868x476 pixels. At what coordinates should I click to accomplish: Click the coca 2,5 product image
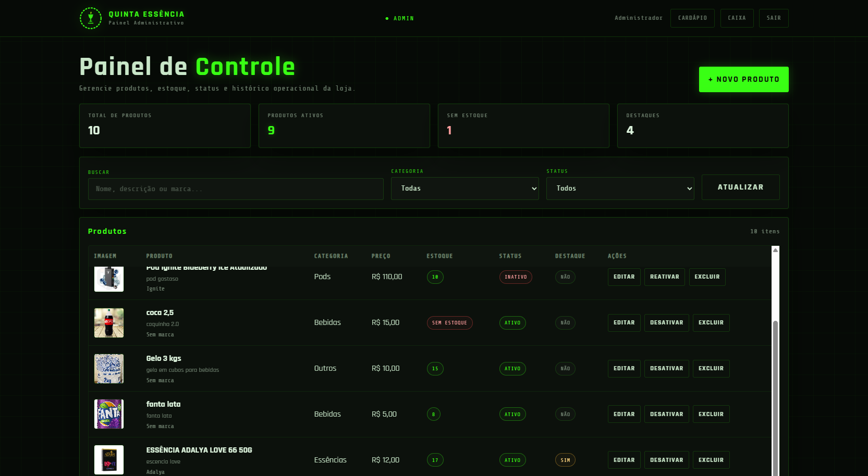(x=109, y=323)
